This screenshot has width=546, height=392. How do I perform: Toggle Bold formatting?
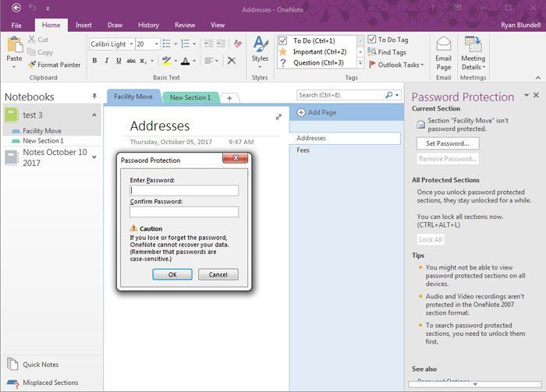pyautogui.click(x=94, y=61)
